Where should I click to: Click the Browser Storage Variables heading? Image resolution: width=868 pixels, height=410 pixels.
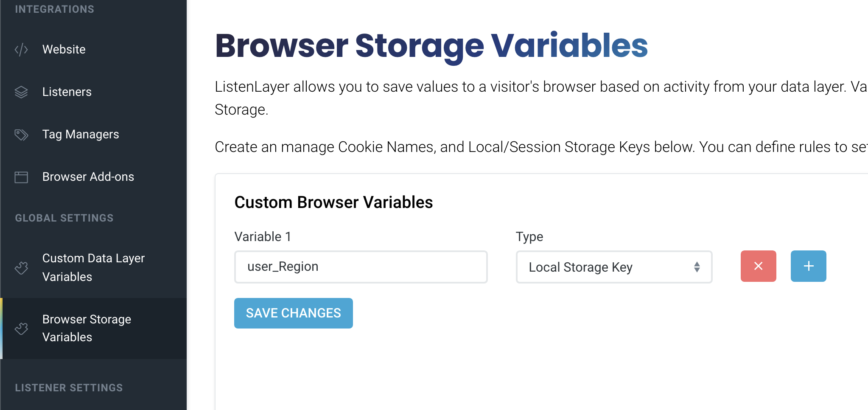click(x=431, y=45)
